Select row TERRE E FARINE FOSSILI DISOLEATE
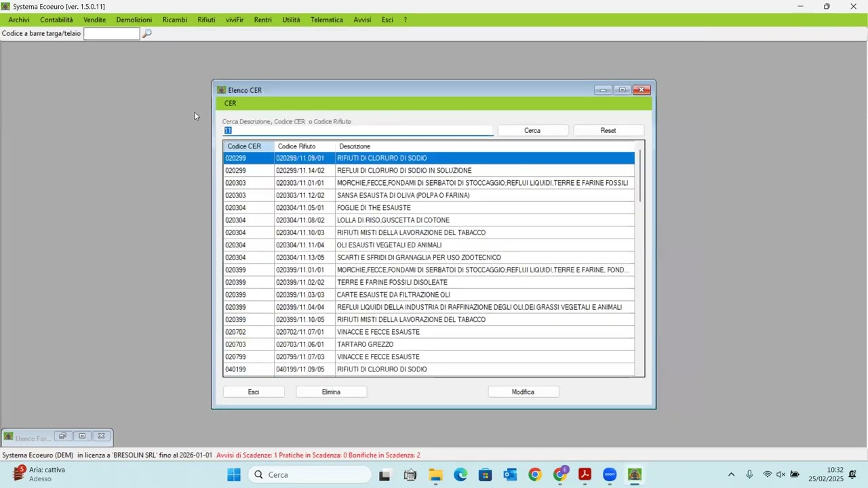868x488 pixels. (x=429, y=283)
